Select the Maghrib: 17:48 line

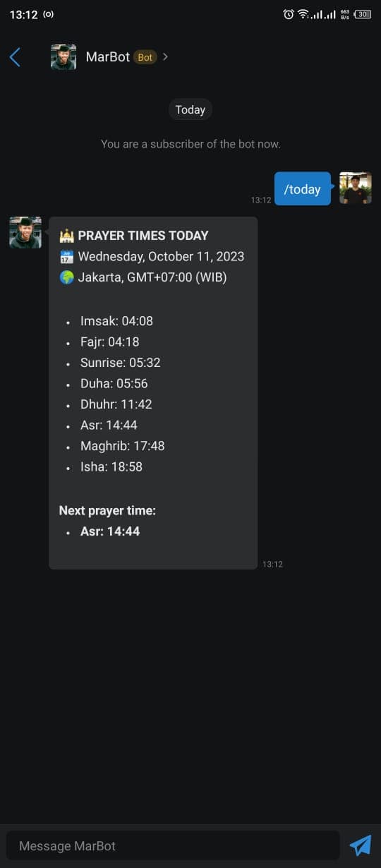[123, 446]
